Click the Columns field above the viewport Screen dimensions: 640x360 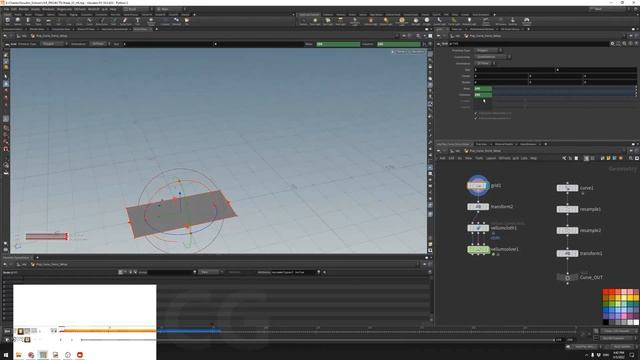(x=399, y=44)
